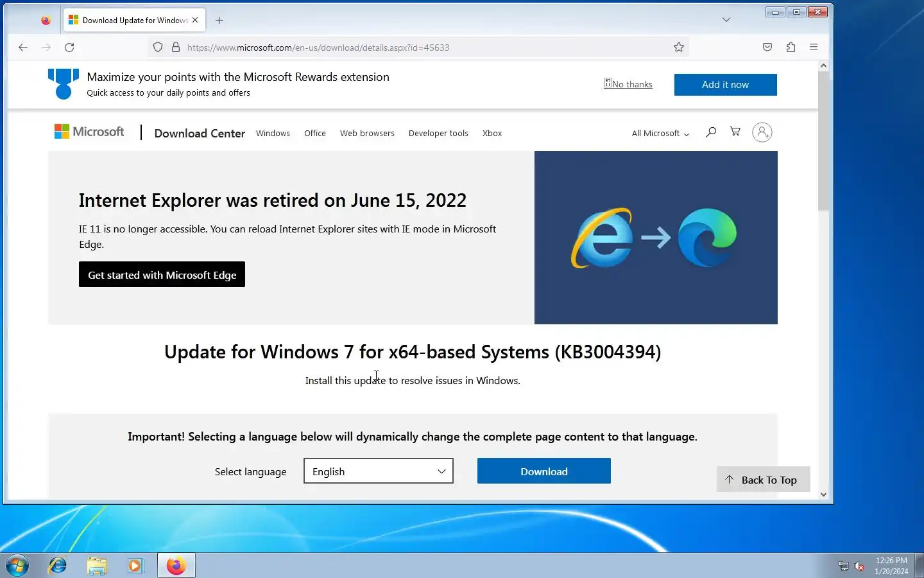Open Windows Explorer from the taskbar

tap(97, 566)
